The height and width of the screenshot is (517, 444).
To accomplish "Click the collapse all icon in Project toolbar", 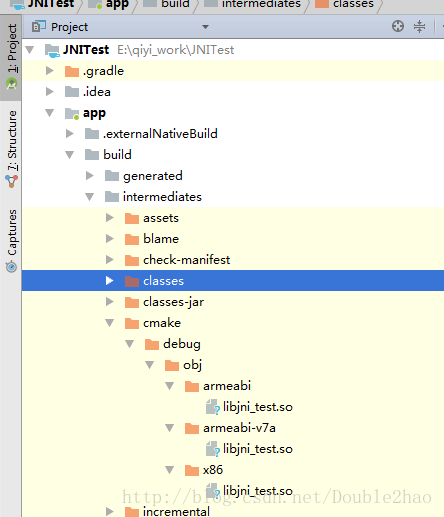I will click(x=419, y=26).
